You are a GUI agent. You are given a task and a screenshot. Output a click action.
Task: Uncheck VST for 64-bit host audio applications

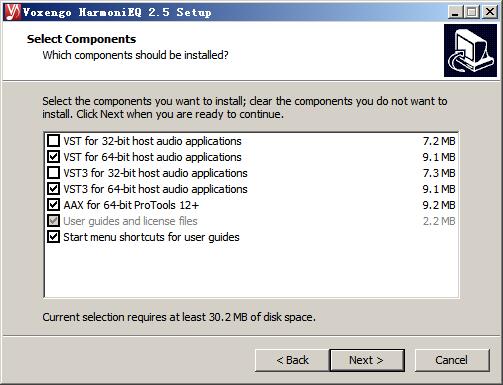pos(53,157)
